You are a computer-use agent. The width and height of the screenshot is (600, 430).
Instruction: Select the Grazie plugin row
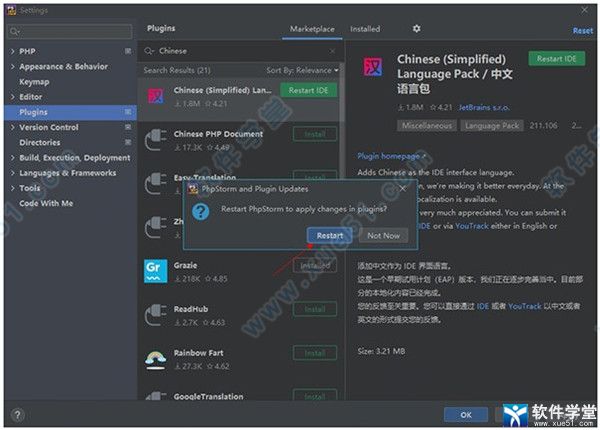click(240, 271)
